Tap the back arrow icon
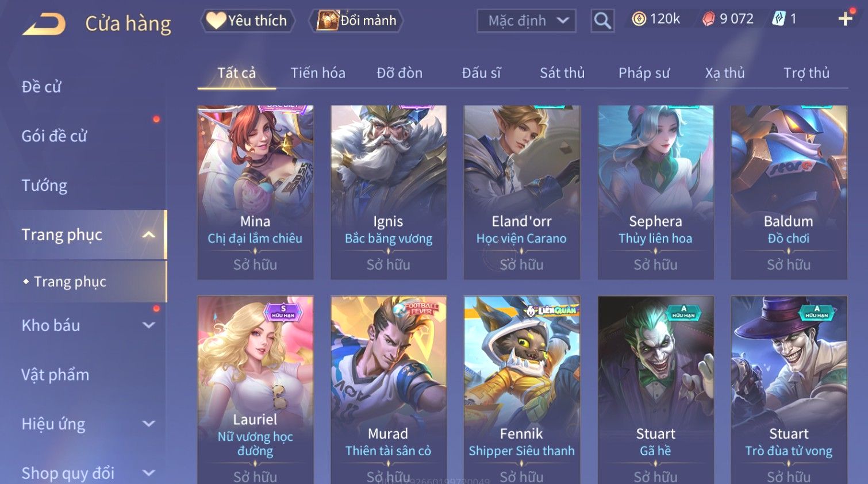The image size is (868, 484). coord(44,24)
